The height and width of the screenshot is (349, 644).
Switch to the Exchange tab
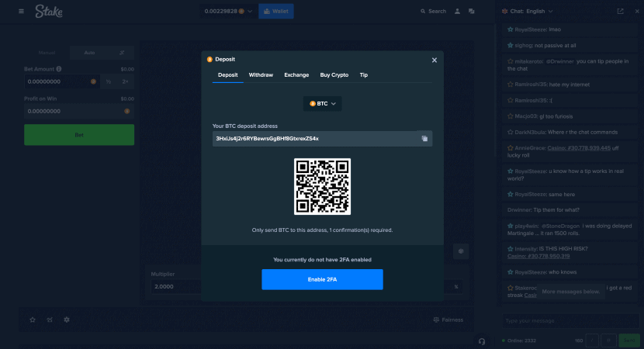pos(296,74)
